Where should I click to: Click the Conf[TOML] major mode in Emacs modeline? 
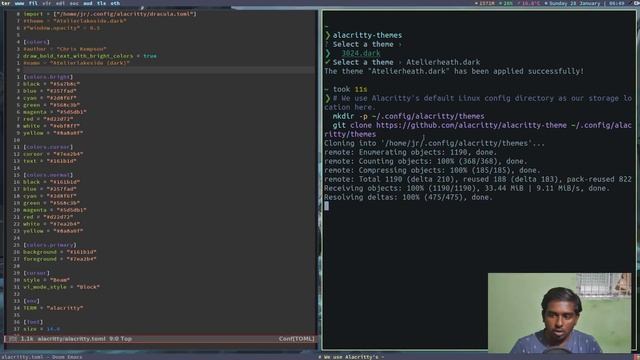pos(296,339)
